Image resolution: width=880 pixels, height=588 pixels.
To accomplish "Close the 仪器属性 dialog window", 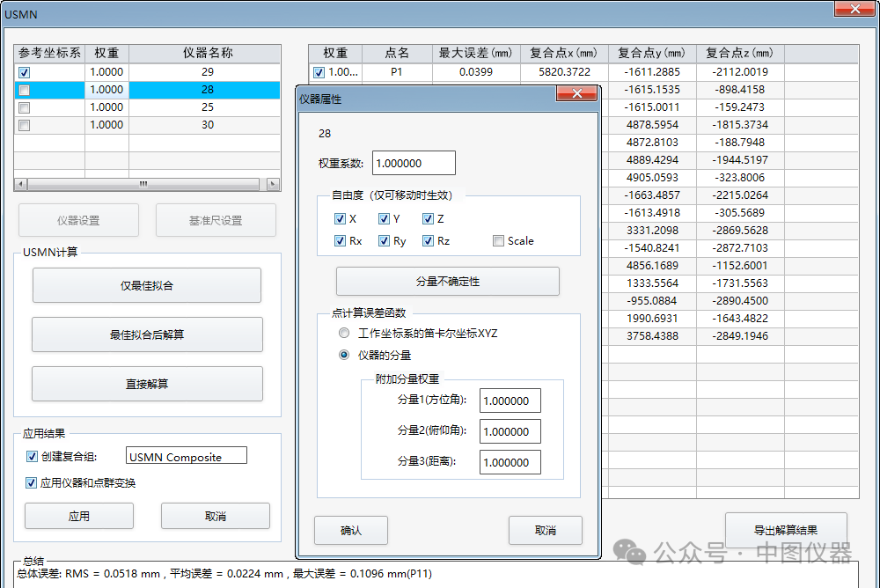I will click(577, 94).
